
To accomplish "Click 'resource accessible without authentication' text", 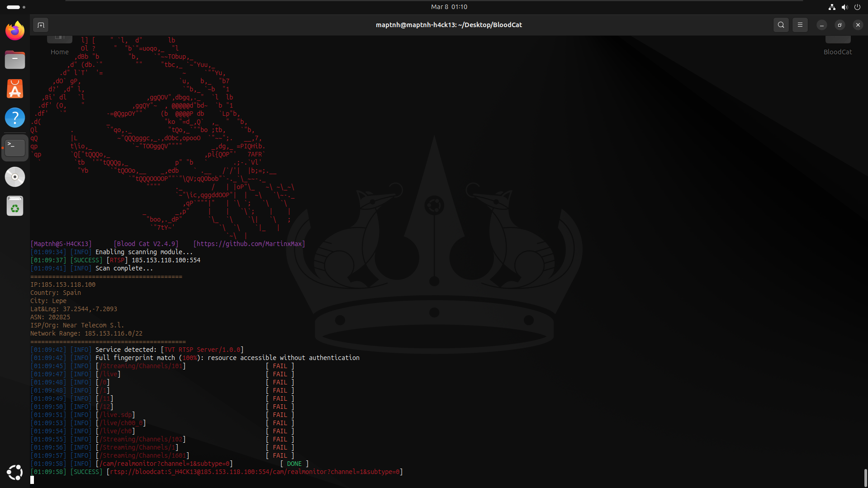I will pyautogui.click(x=284, y=358).
